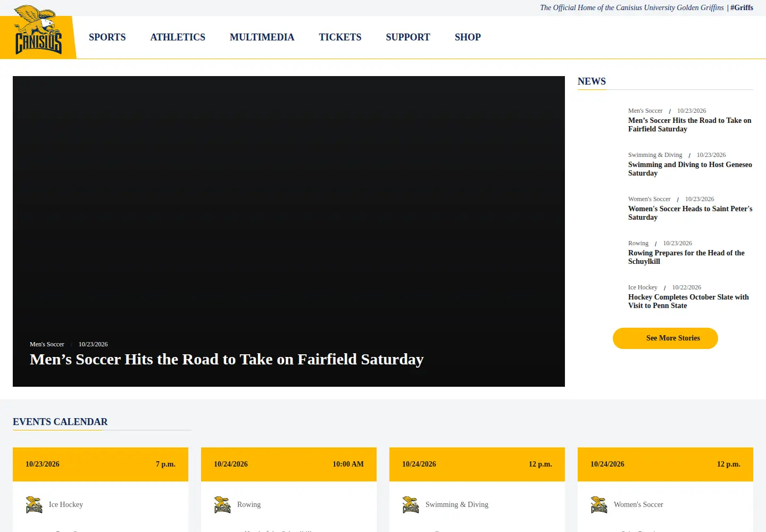Open the SPORTS menu
The image size is (766, 532).
tap(107, 37)
